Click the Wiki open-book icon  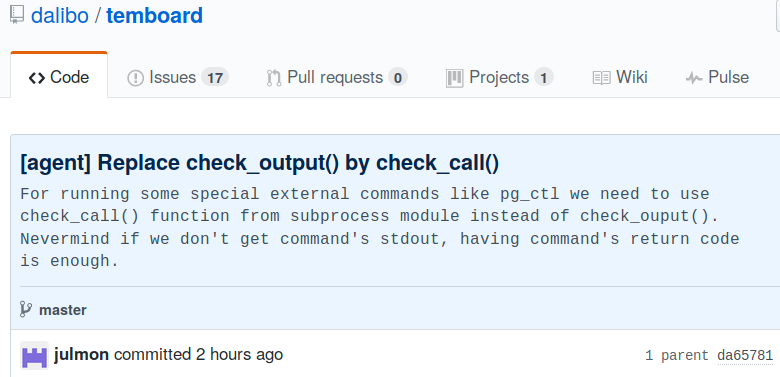[x=601, y=78]
